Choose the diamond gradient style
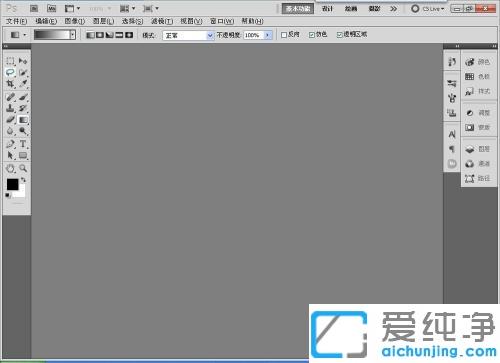Image resolution: width=500 pixels, height=363 pixels. 129,35
